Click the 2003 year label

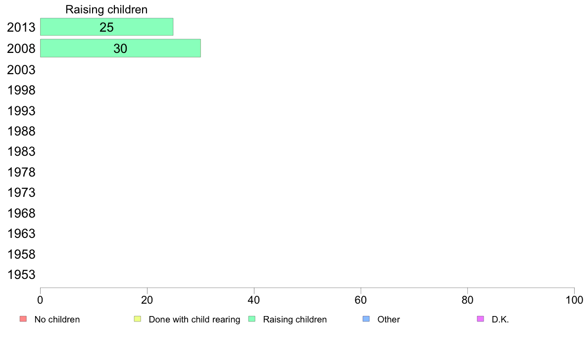click(x=21, y=70)
